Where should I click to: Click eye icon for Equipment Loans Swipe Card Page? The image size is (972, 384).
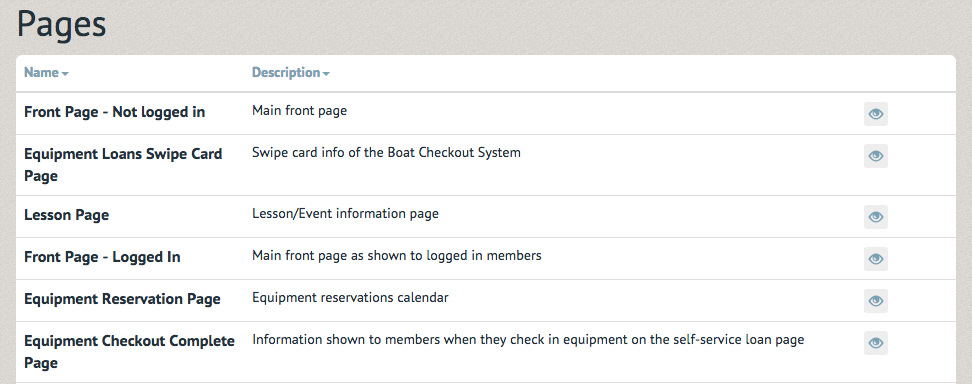coord(875,156)
